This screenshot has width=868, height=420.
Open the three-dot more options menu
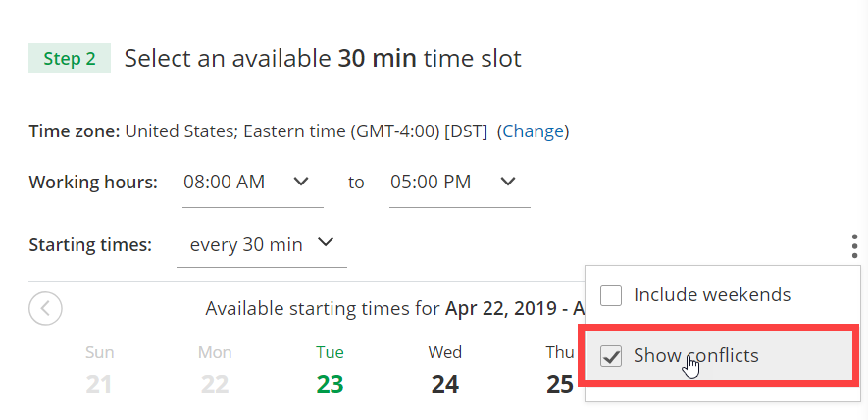click(854, 245)
